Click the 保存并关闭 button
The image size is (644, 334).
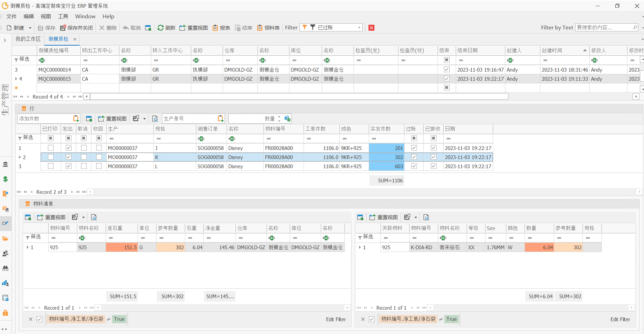point(77,28)
